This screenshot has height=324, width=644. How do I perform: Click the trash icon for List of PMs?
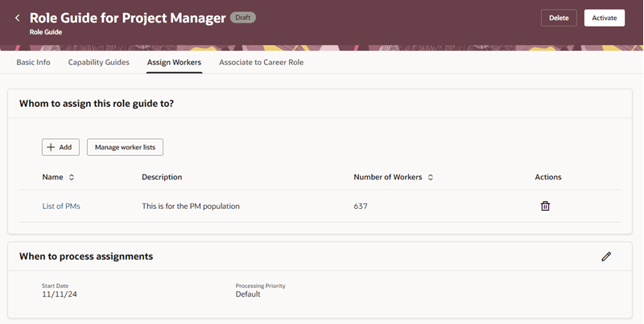(x=545, y=206)
